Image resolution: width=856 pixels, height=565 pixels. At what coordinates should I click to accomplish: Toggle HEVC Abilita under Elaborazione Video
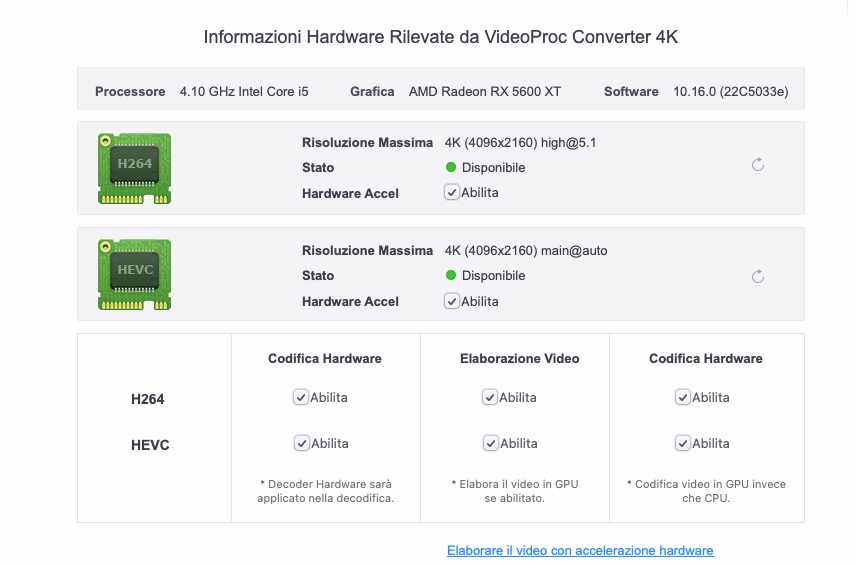pyautogui.click(x=491, y=443)
